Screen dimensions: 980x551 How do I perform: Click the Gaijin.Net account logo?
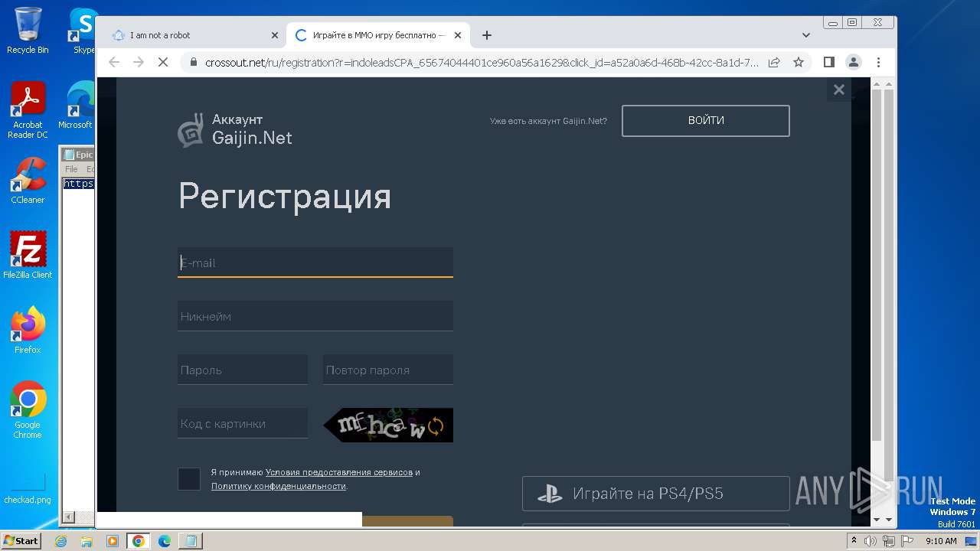pos(235,129)
